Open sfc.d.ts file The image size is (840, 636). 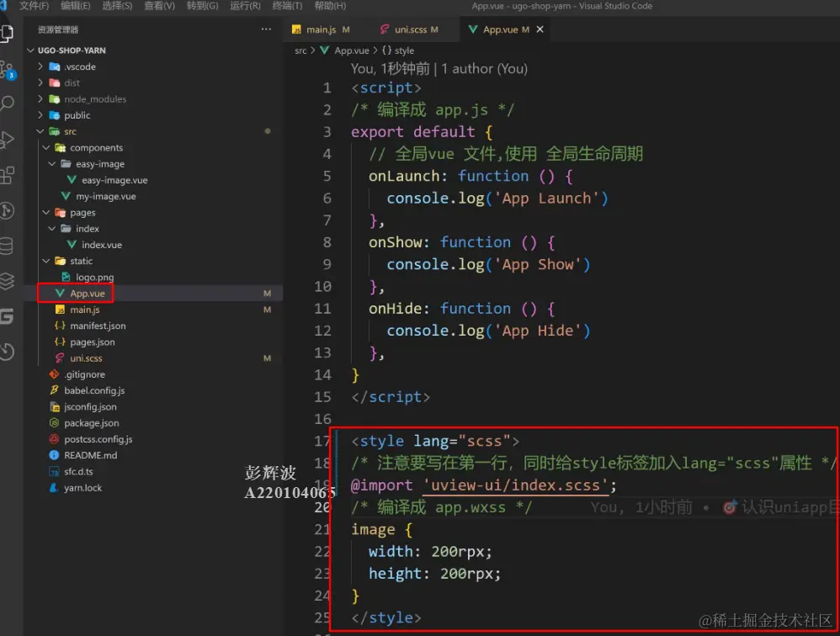tap(152, 472)
